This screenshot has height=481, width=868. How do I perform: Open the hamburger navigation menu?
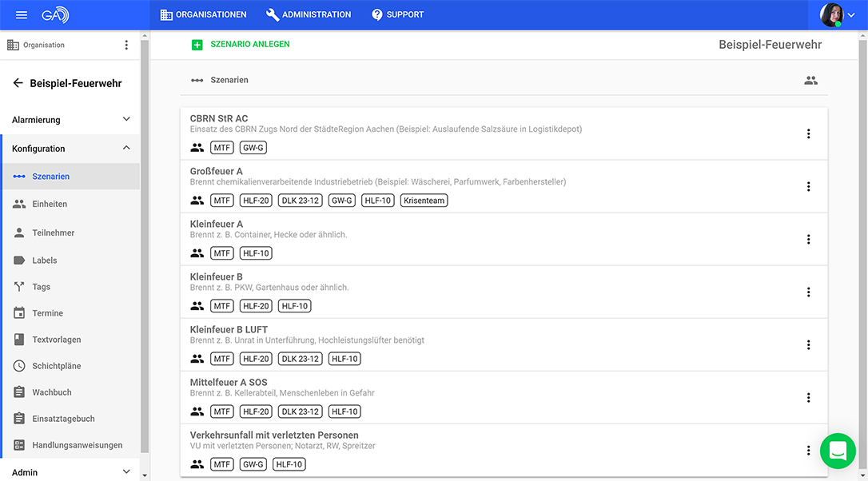click(x=22, y=15)
